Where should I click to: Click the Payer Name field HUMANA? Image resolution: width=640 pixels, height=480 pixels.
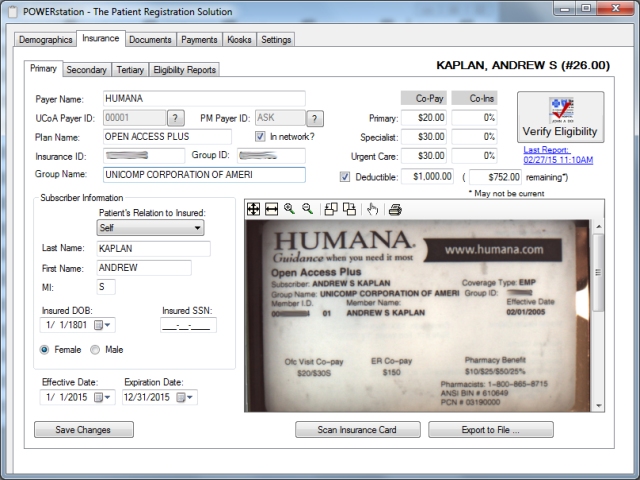point(204,99)
